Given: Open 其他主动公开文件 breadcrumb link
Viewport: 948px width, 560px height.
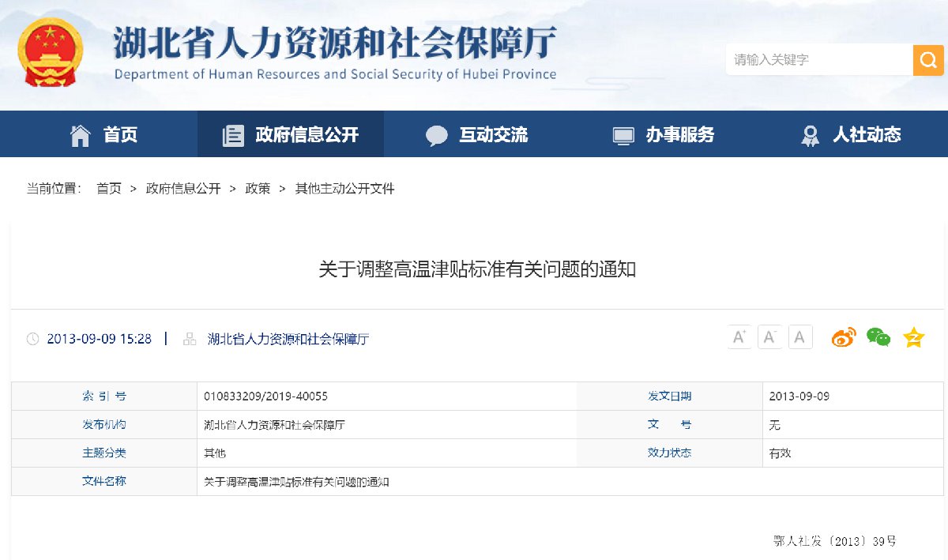Looking at the screenshot, I should click(x=344, y=189).
